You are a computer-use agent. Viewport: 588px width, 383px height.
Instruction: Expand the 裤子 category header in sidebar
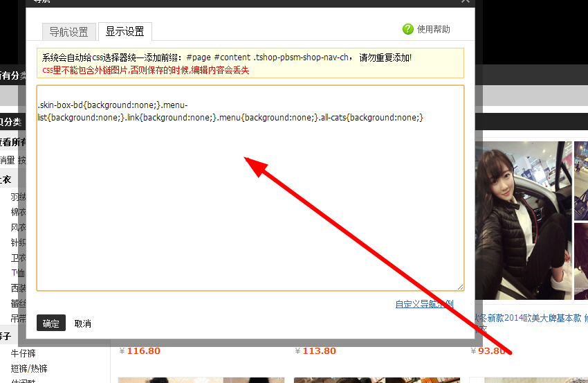point(6,336)
